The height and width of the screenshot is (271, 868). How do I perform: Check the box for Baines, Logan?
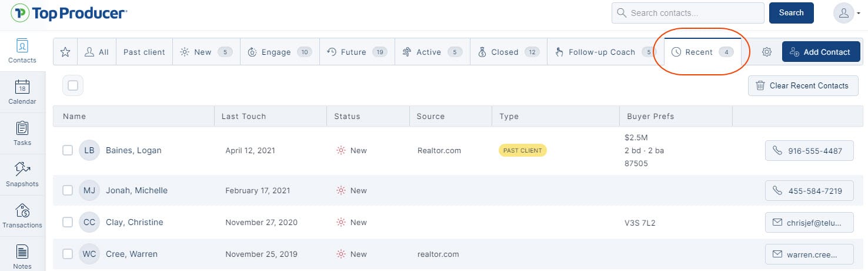(x=68, y=150)
